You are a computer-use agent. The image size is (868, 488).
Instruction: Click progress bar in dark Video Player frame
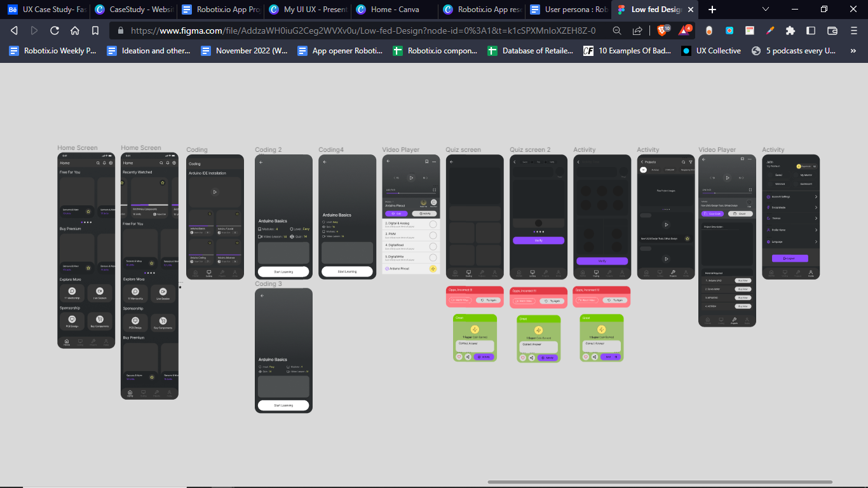pos(728,193)
